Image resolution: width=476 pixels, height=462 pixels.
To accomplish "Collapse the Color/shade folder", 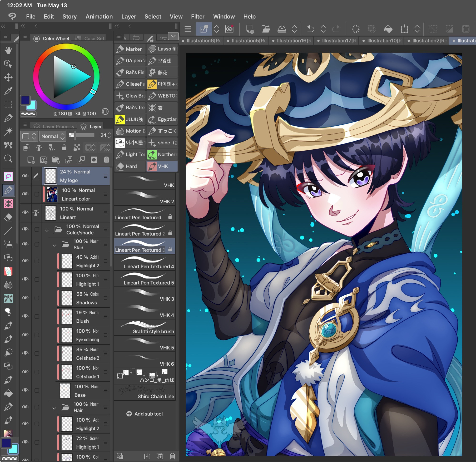I will point(47,230).
